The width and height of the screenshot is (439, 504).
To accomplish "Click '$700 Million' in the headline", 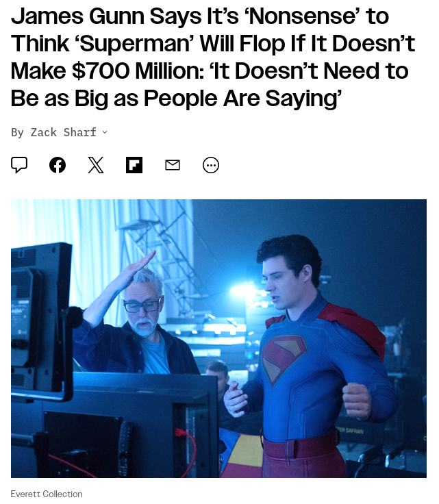I will coord(138,71).
